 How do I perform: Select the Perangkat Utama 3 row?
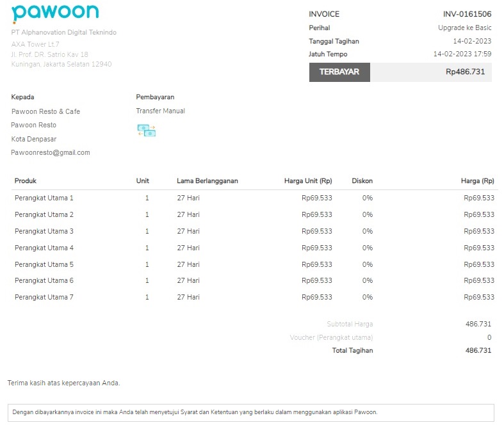pyautogui.click(x=254, y=231)
